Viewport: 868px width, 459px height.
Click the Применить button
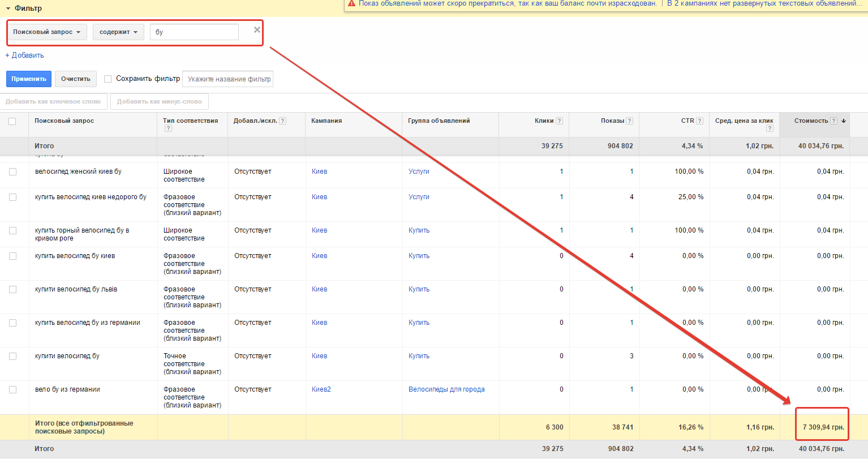(x=29, y=79)
